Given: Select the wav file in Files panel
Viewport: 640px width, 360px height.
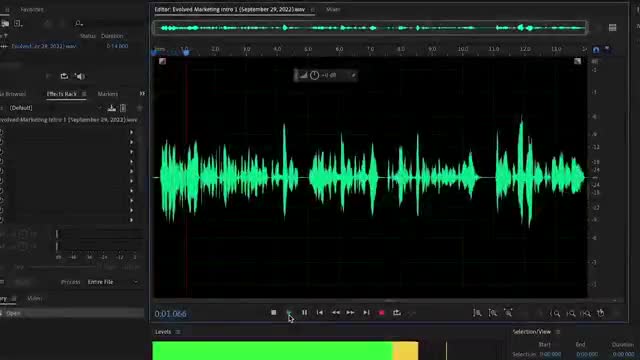Looking at the screenshot, I should [43, 46].
